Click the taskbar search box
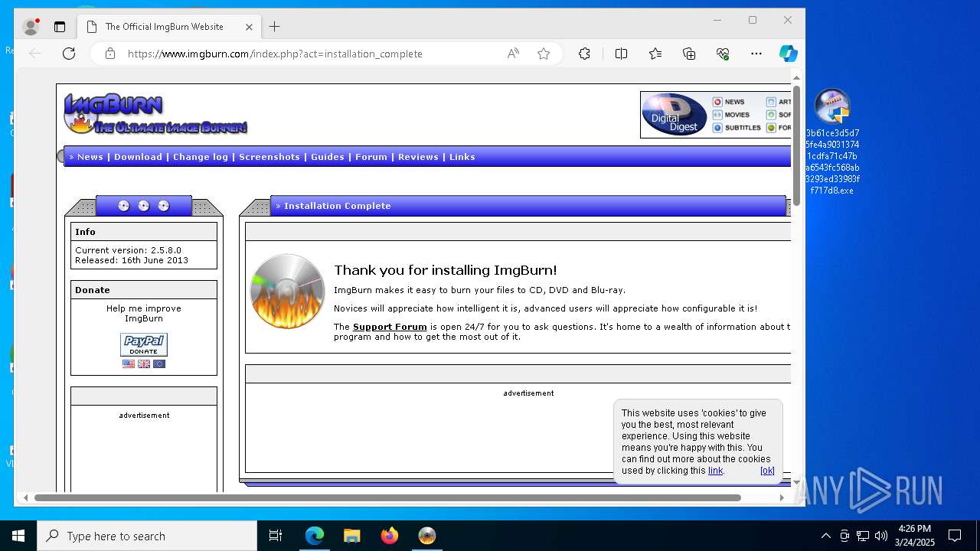Viewport: 980px width, 551px height. [147, 536]
